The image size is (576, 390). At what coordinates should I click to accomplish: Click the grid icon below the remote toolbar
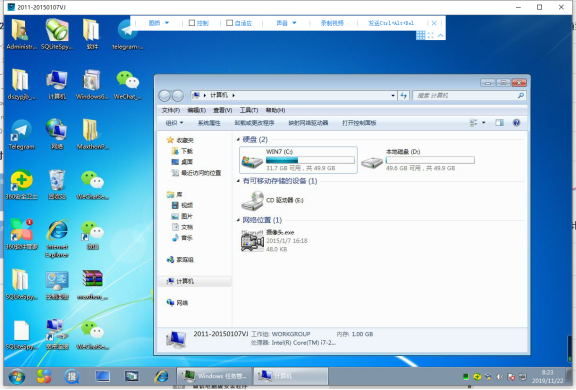coord(421,35)
